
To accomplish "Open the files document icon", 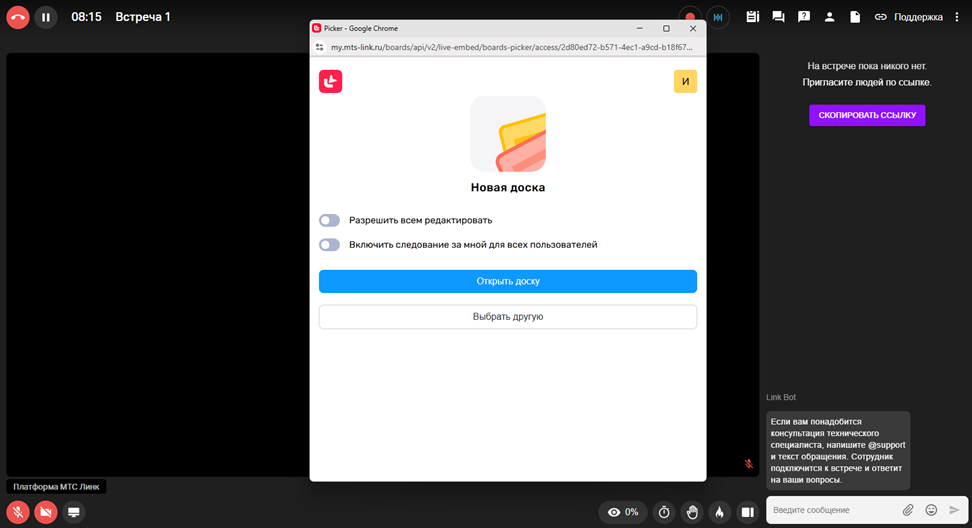I will pos(855,17).
